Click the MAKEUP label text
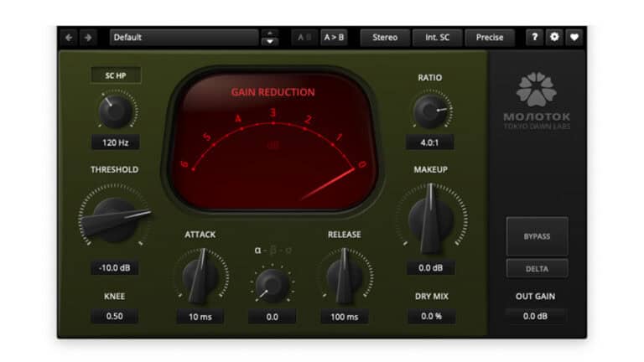The image size is (644, 362). pyautogui.click(x=430, y=169)
